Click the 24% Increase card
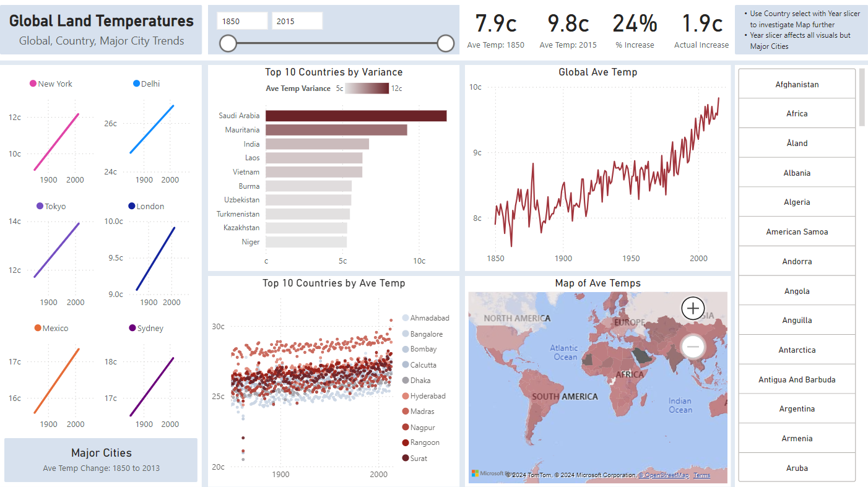 [x=635, y=30]
